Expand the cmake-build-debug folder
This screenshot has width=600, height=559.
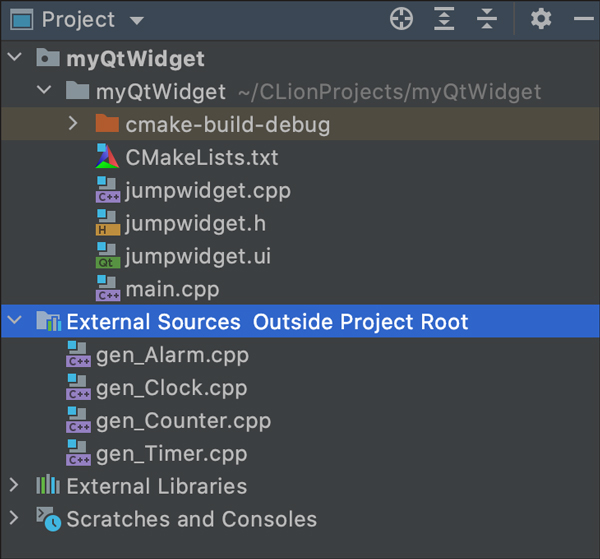tap(73, 124)
